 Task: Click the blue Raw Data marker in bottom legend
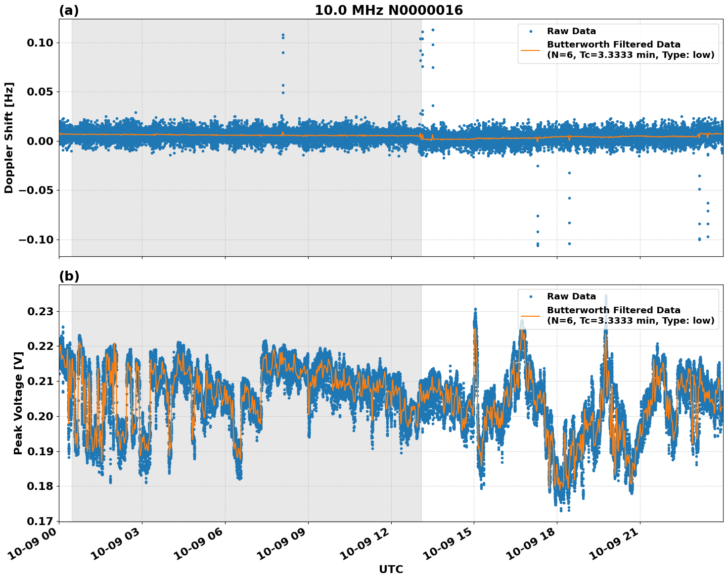(x=530, y=297)
